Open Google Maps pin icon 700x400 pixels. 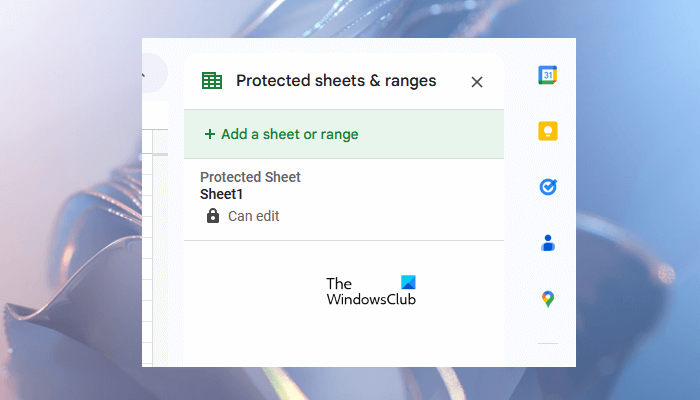click(x=548, y=299)
